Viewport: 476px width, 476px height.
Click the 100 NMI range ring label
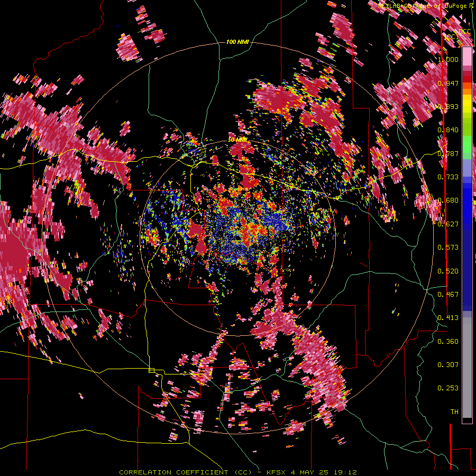pos(237,42)
